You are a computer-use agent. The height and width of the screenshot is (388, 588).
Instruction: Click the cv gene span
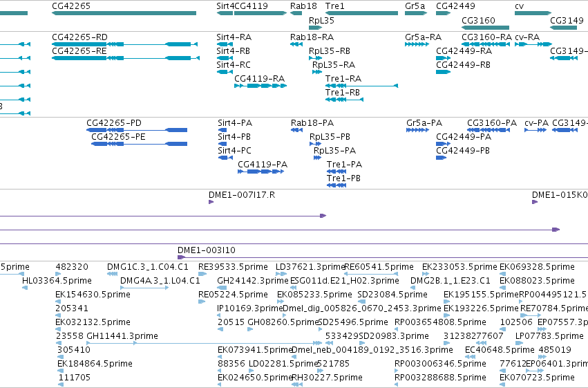point(533,13)
